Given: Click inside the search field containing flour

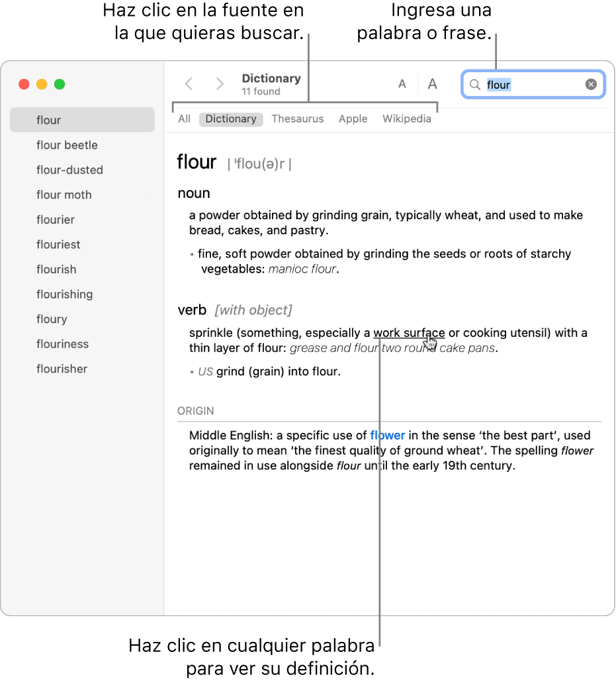Looking at the screenshot, I should click(x=533, y=84).
